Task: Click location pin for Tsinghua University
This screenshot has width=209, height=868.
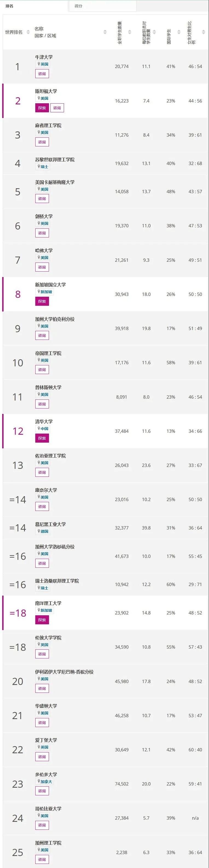Action: [39, 429]
